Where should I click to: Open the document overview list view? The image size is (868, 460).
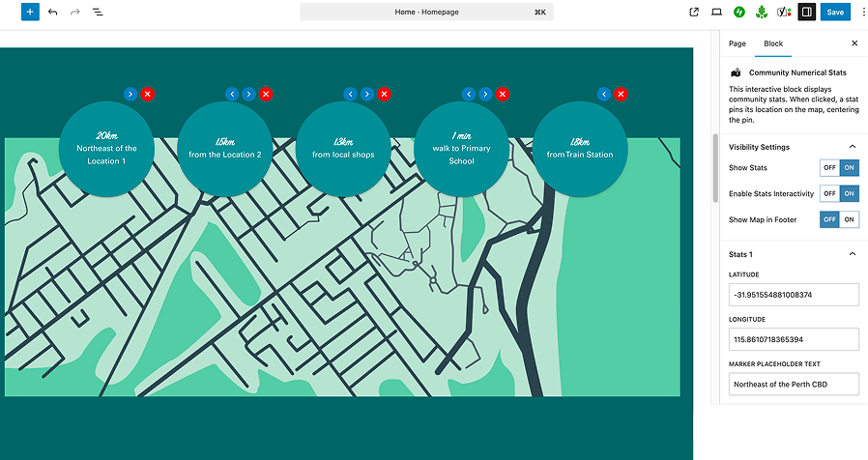(98, 12)
